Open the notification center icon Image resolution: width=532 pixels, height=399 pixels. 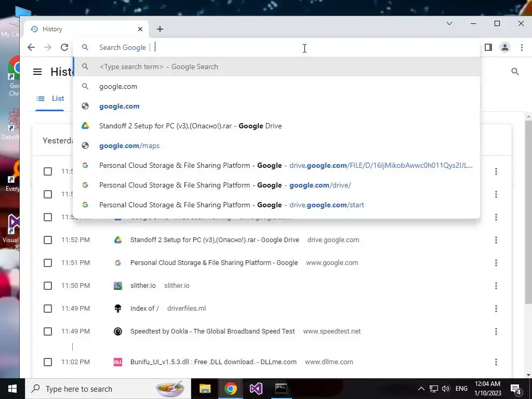[516, 389]
